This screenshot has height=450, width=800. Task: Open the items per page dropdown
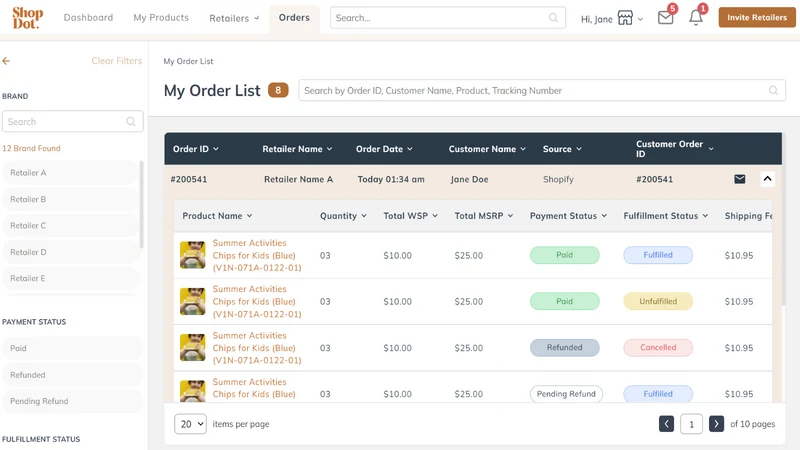(190, 424)
